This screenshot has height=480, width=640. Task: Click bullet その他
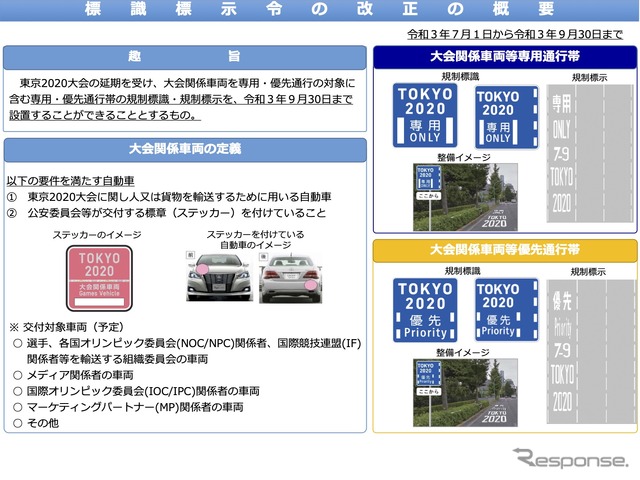pyautogui.click(x=36, y=423)
